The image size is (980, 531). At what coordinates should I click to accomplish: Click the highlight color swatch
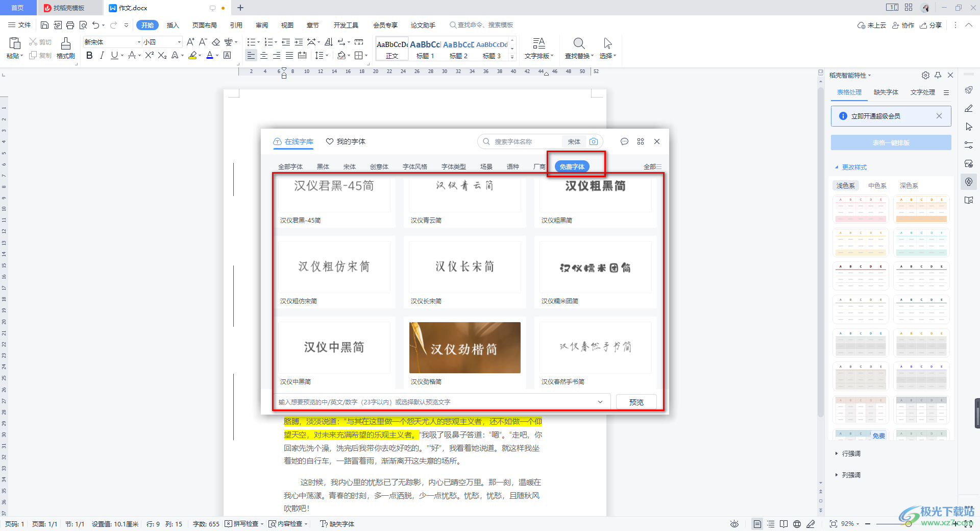[x=192, y=55]
